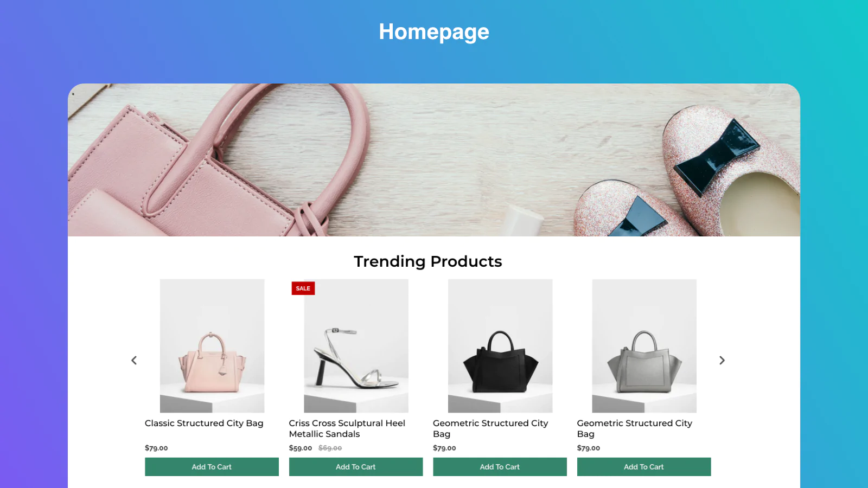Image resolution: width=868 pixels, height=488 pixels.
Task: Open the gray Geometric bag product image
Action: pyautogui.click(x=644, y=346)
